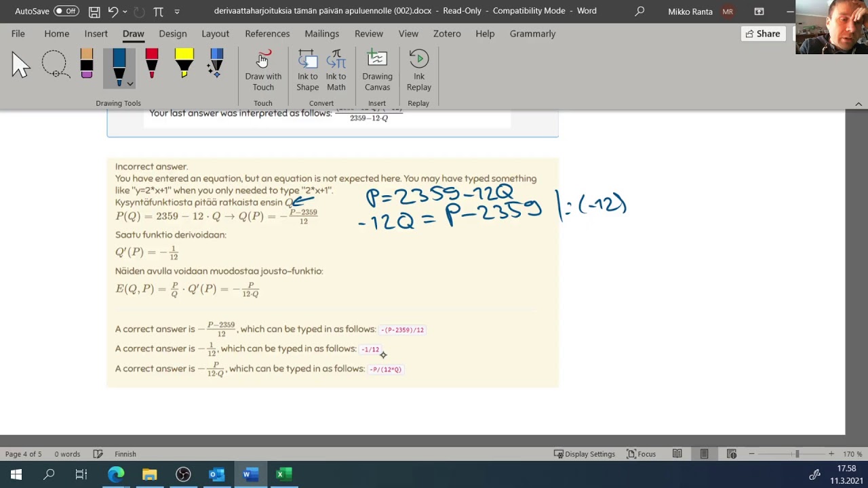Open Ribbon Display Options icon
Screen dimensions: 868x488
point(759,12)
